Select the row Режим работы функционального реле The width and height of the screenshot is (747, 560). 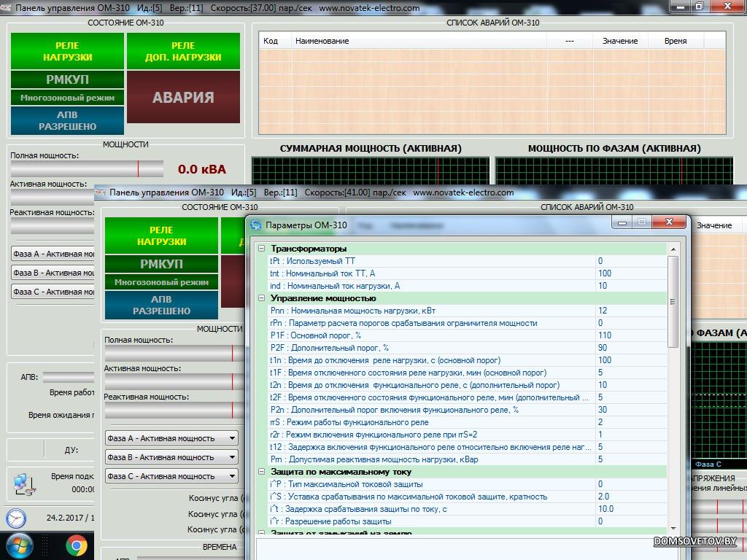click(467, 422)
